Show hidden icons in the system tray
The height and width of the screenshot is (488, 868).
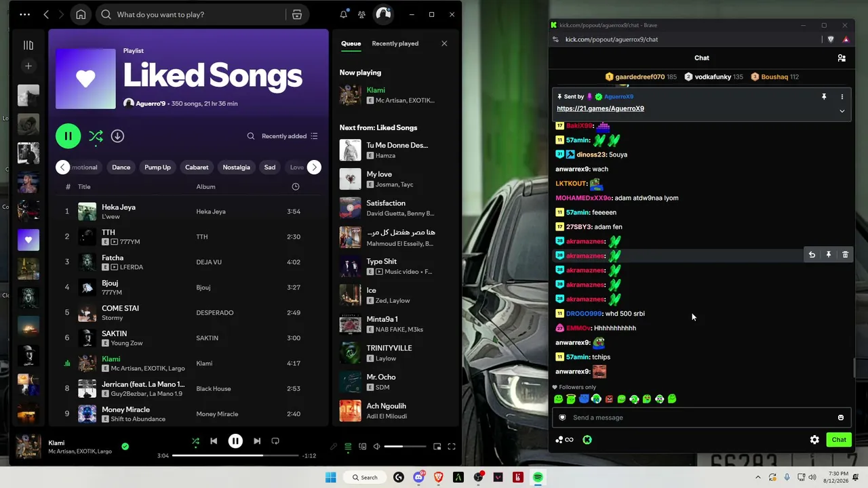tap(758, 477)
